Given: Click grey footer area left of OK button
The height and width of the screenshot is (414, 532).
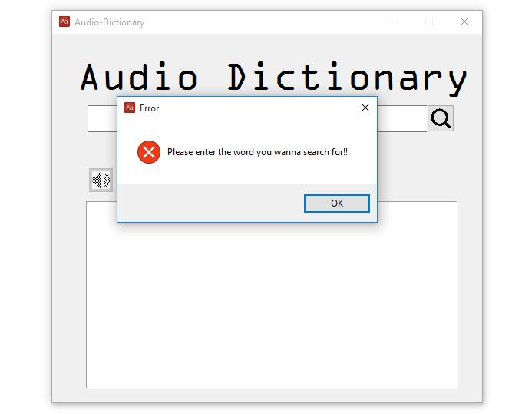Looking at the screenshot, I should click(207, 204).
